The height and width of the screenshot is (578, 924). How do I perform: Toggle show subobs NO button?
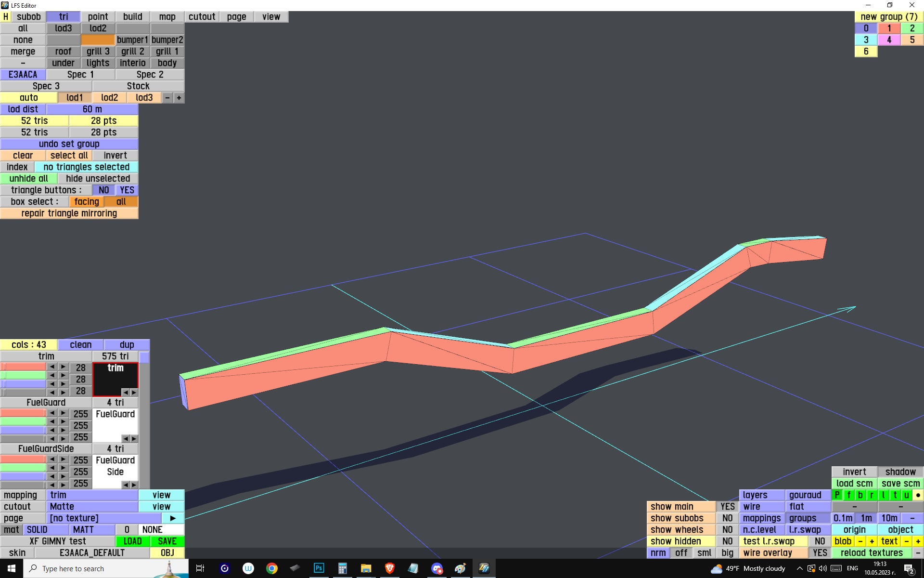coord(727,518)
